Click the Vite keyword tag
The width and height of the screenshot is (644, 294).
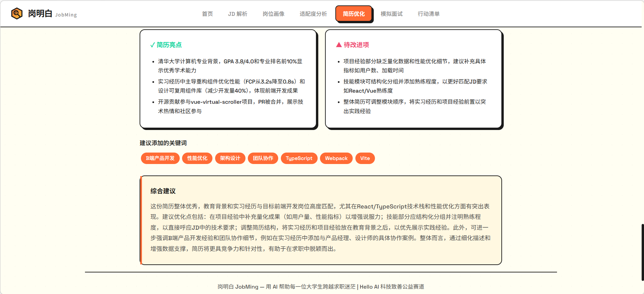point(365,158)
